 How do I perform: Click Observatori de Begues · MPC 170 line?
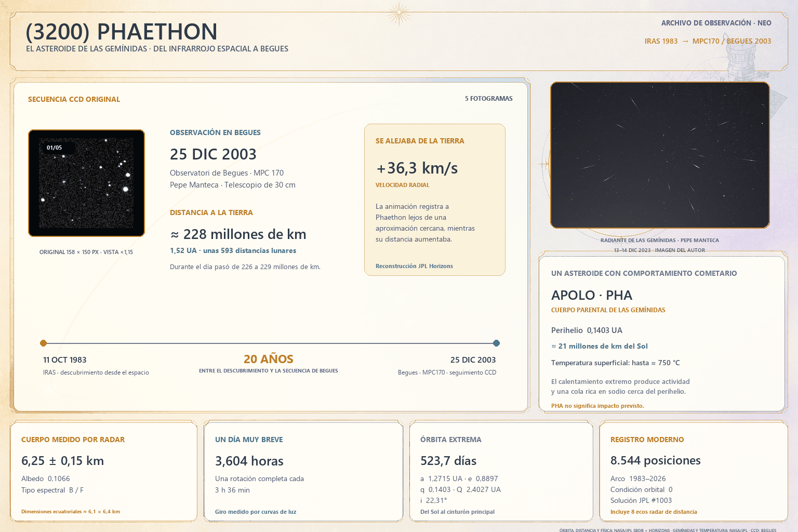coord(227,173)
